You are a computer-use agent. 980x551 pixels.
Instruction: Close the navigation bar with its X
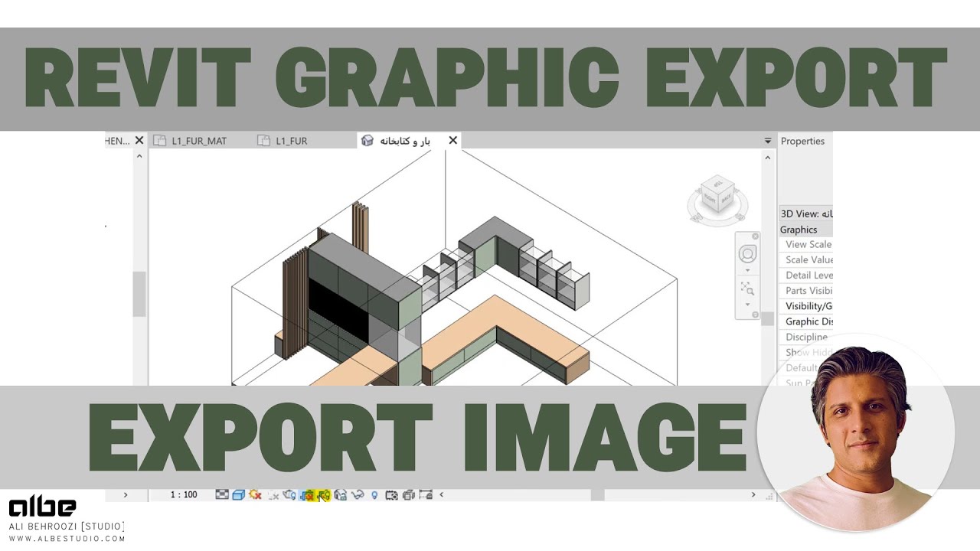point(755,236)
